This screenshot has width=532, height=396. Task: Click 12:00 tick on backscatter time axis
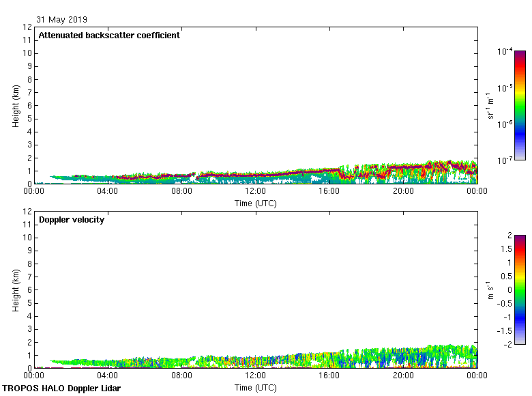click(255, 192)
